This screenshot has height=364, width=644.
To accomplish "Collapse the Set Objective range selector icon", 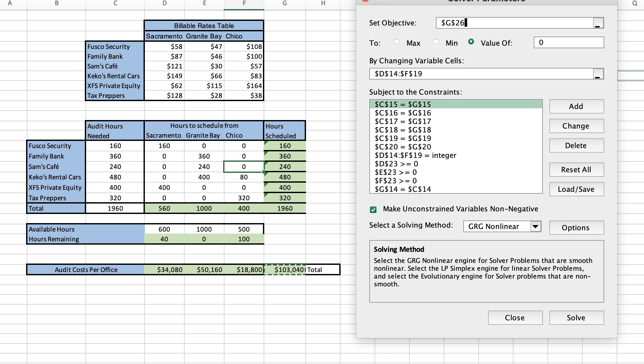I will (x=598, y=23).
